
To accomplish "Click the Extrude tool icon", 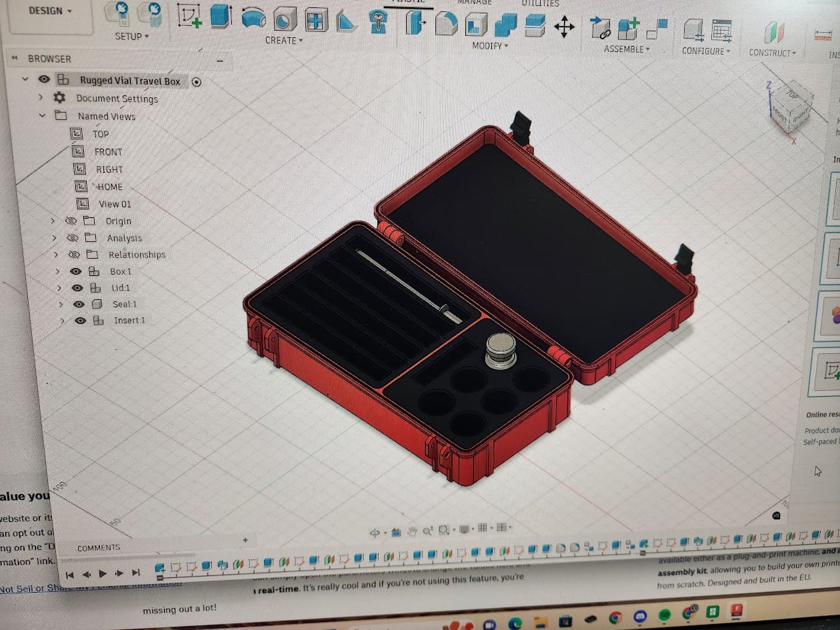I will 221,16.
